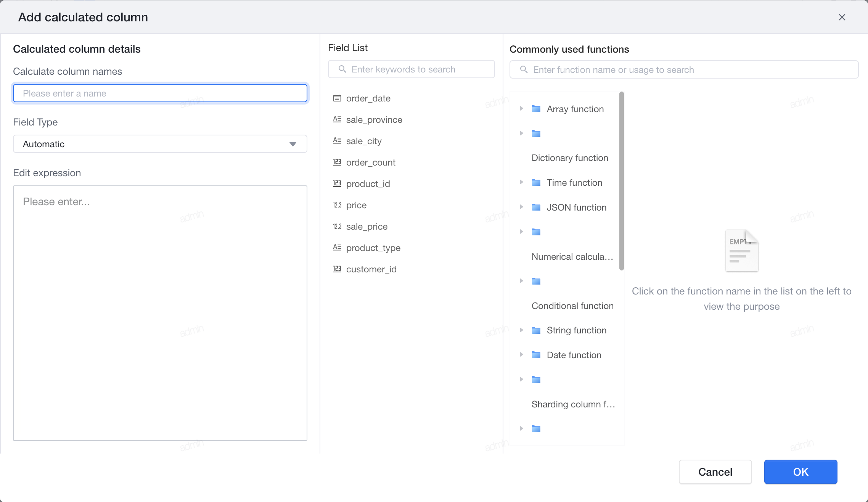Click the text-type icon next to sale_province
868x502 pixels.
(x=337, y=119)
